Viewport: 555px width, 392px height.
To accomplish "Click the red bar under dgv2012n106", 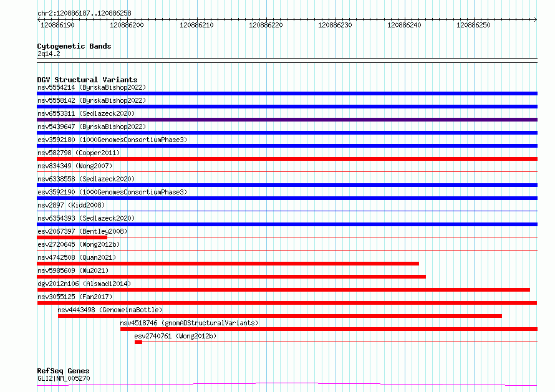I will pyautogui.click(x=284, y=290).
